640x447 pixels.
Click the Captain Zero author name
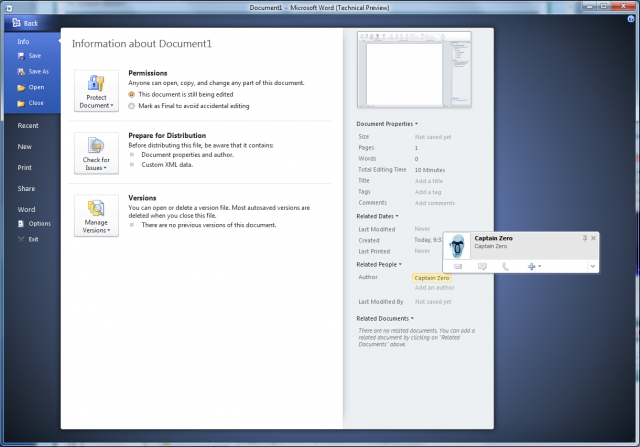[x=432, y=278]
